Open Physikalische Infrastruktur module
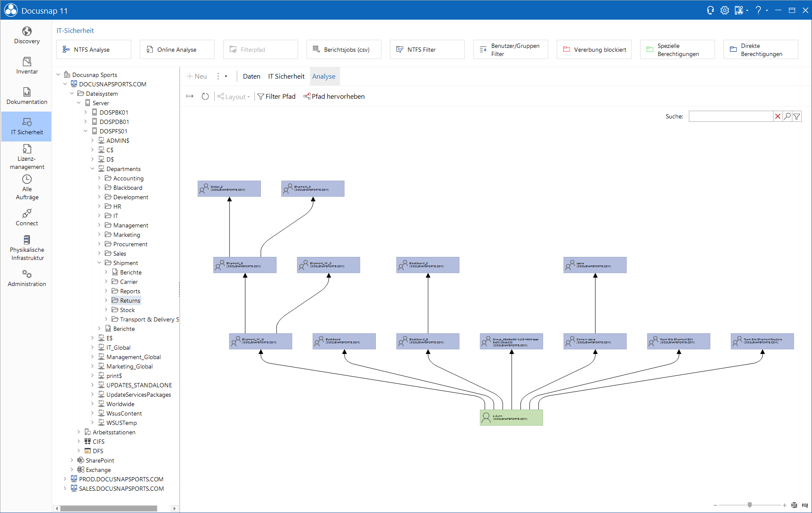 click(x=27, y=248)
